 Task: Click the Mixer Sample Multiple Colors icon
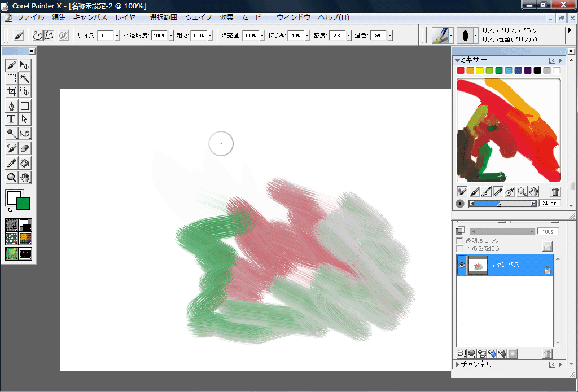tap(510, 192)
